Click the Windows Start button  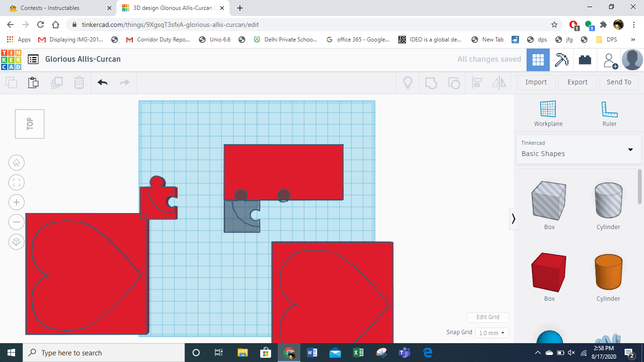click(11, 353)
